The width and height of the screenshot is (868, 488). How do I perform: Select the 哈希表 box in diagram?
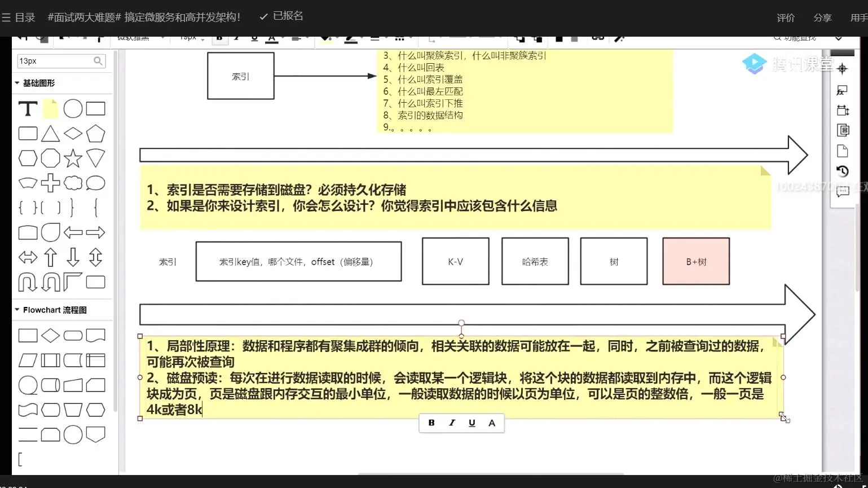point(535,261)
